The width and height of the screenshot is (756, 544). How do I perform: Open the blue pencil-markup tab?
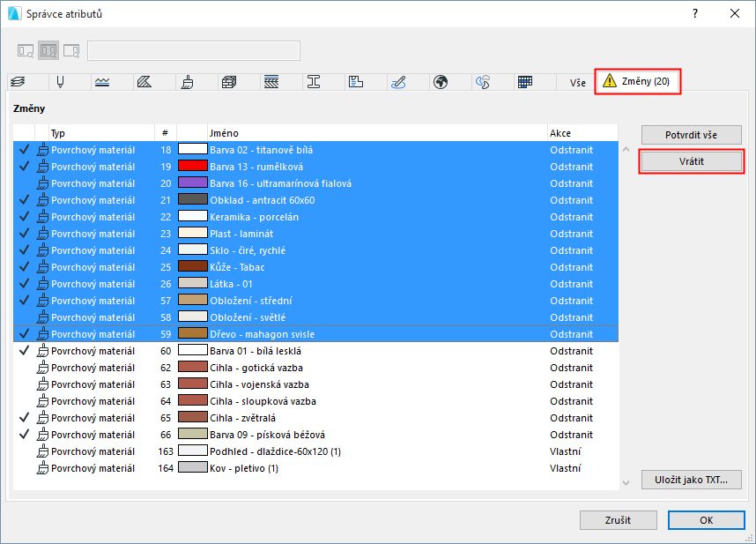398,82
